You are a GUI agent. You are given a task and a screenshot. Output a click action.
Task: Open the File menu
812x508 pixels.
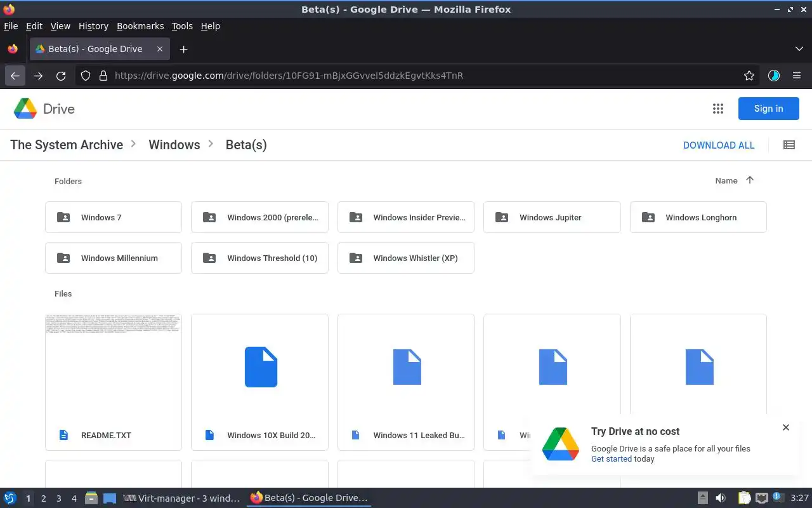point(11,26)
